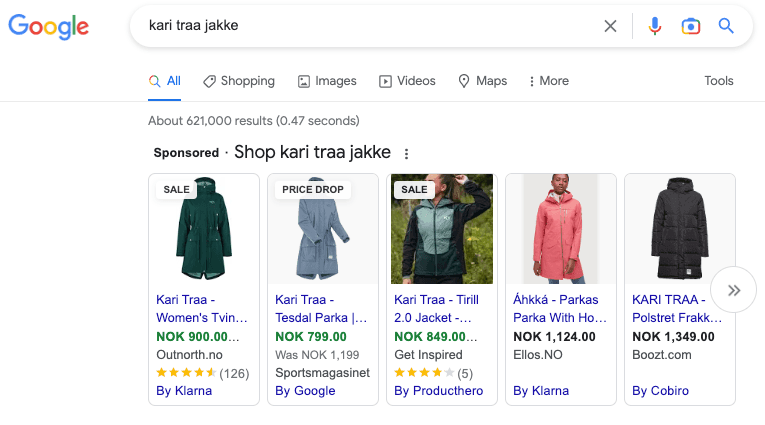Image resolution: width=765 pixels, height=425 pixels.
Task: Show next products with the double-chevron arrow
Action: tap(734, 290)
